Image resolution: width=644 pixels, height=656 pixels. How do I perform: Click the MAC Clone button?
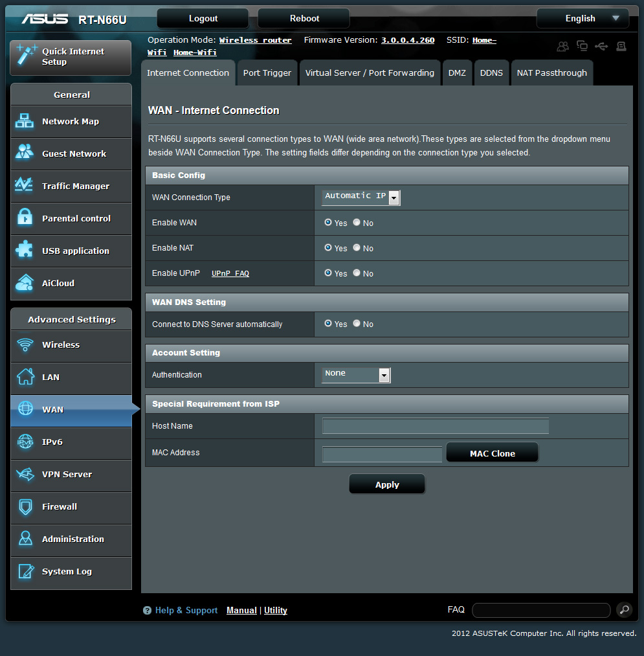point(492,453)
